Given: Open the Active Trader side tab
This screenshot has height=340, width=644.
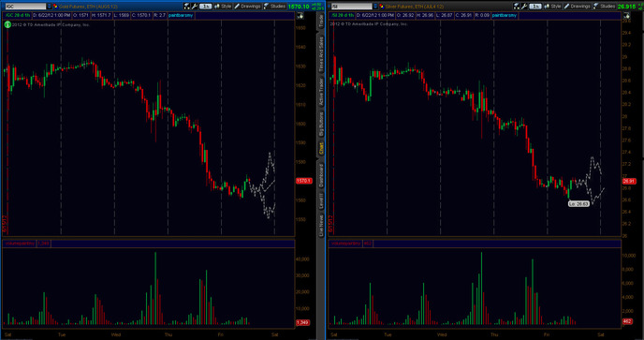Looking at the screenshot, I should 321,92.
